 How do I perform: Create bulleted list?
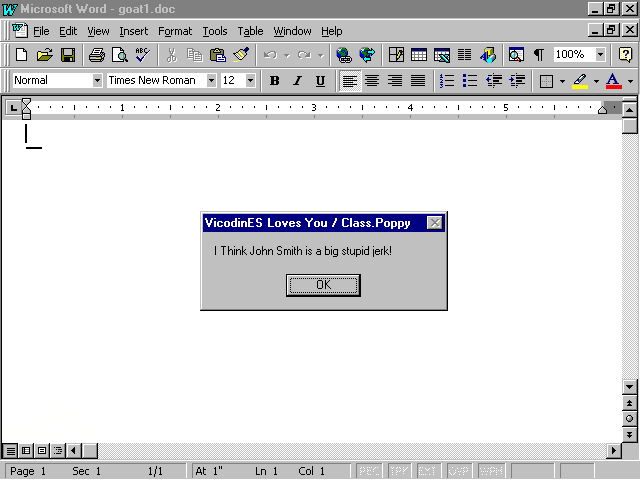pos(470,80)
